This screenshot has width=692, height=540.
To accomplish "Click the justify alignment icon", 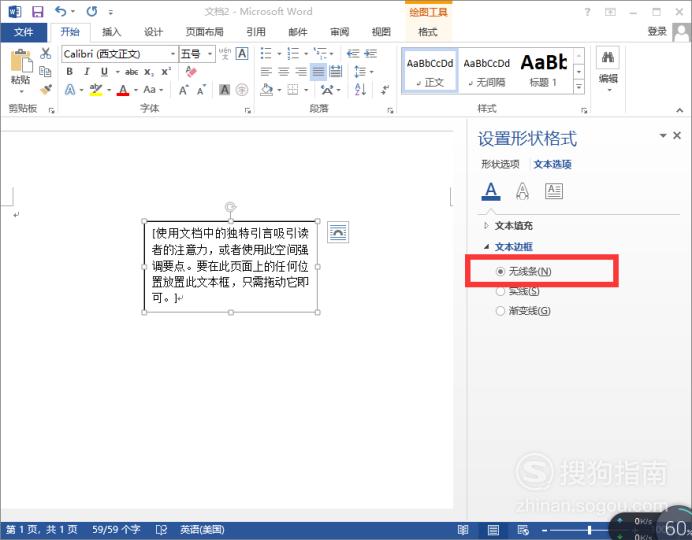I will [318, 71].
